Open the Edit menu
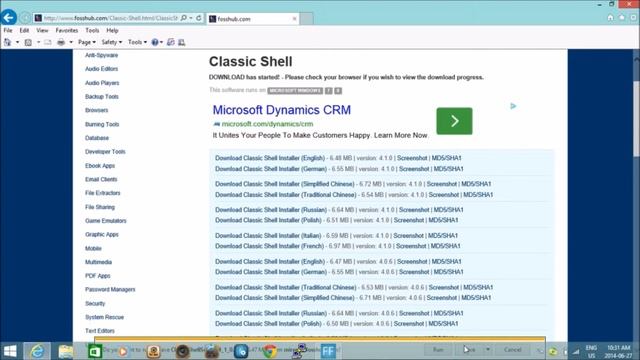Image resolution: width=640 pixels, height=360 pixels. [x=24, y=31]
